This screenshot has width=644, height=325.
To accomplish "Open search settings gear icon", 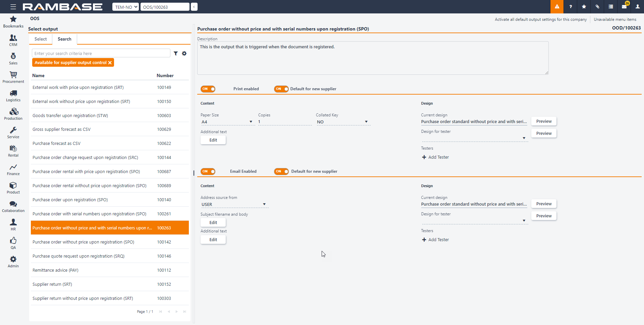I will click(x=184, y=53).
